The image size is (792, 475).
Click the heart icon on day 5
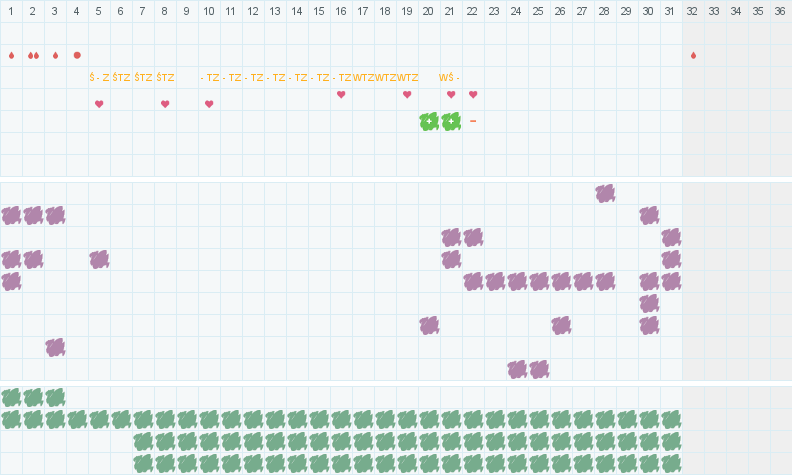tap(99, 104)
